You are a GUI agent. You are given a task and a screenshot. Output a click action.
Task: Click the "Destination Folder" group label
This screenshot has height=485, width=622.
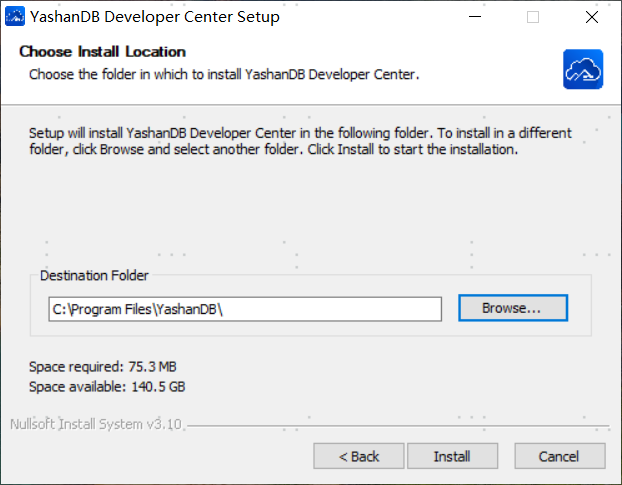93,275
